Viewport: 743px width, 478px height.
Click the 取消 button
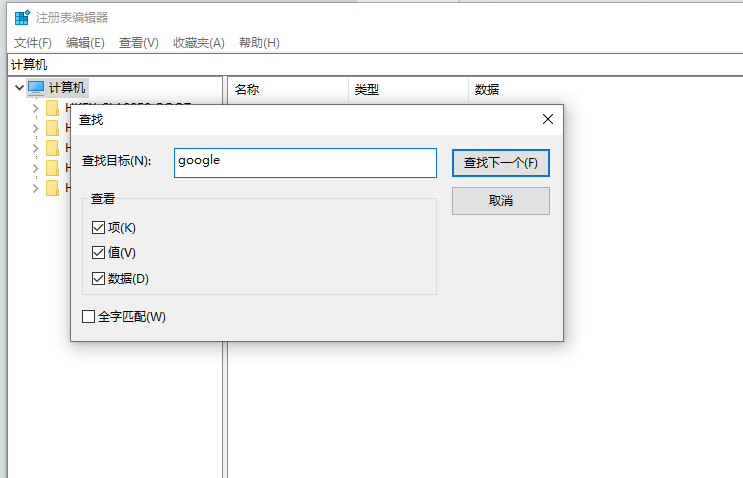tap(501, 201)
